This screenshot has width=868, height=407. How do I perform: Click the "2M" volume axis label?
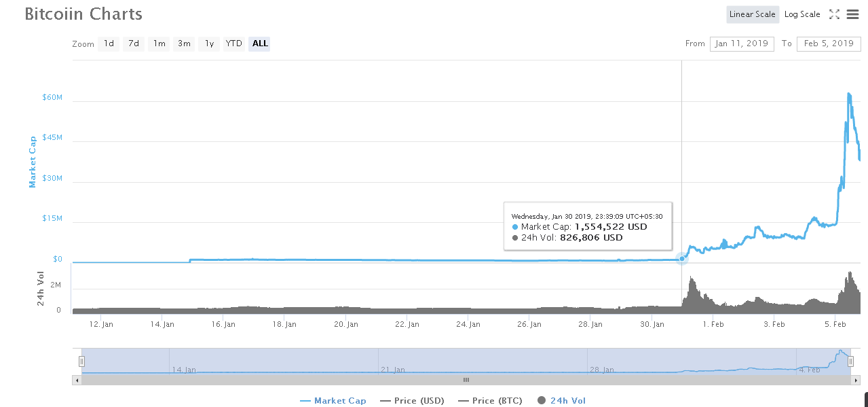[56, 285]
